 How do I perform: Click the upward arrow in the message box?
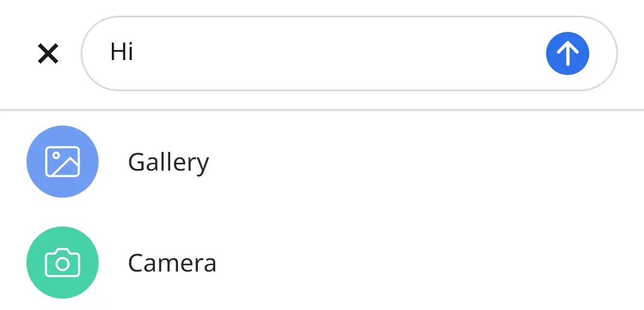pos(567,53)
